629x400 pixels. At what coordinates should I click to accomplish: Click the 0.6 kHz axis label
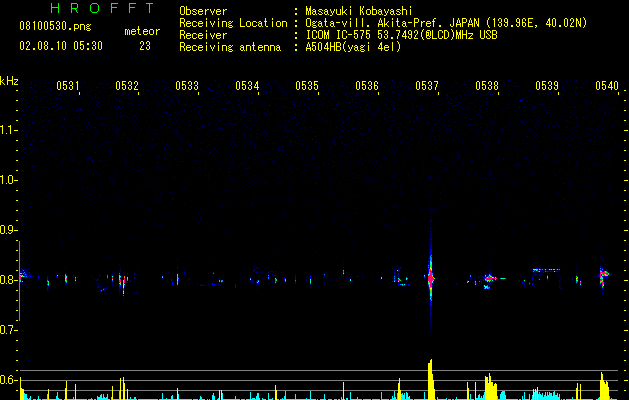pyautogui.click(x=9, y=380)
